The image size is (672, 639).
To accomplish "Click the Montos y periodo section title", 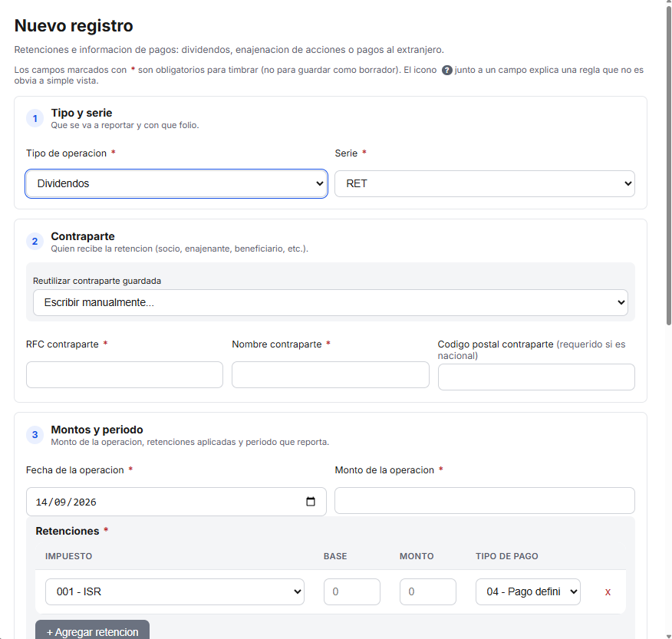I will (x=97, y=430).
